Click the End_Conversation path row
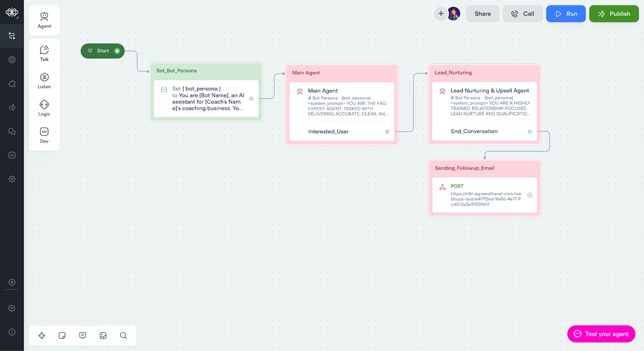Screen dimensions: 644x351 (x=485, y=131)
